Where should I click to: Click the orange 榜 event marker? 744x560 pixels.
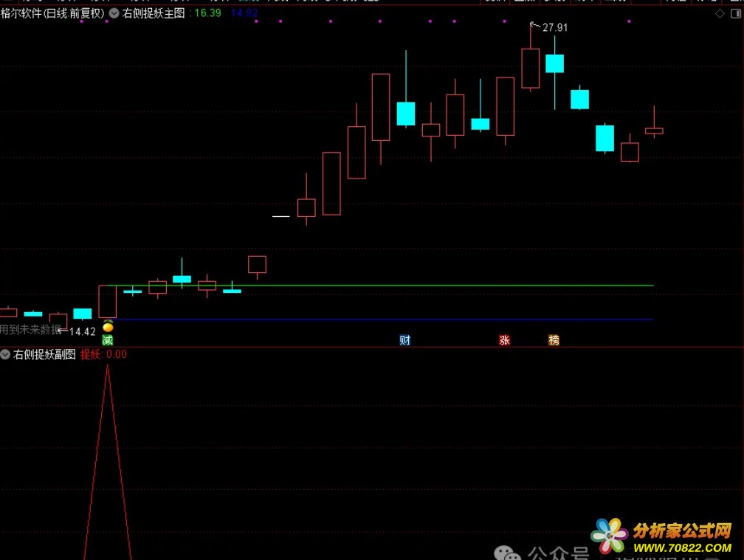tap(554, 340)
